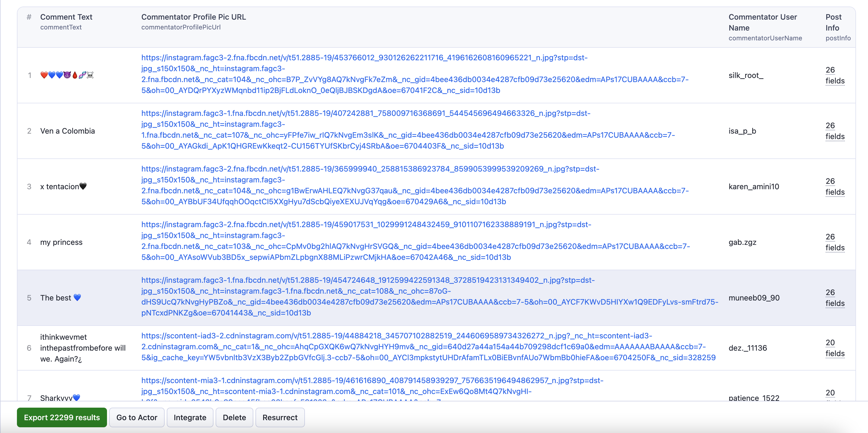
Task: Click the Go to Actor button
Action: [x=136, y=417]
